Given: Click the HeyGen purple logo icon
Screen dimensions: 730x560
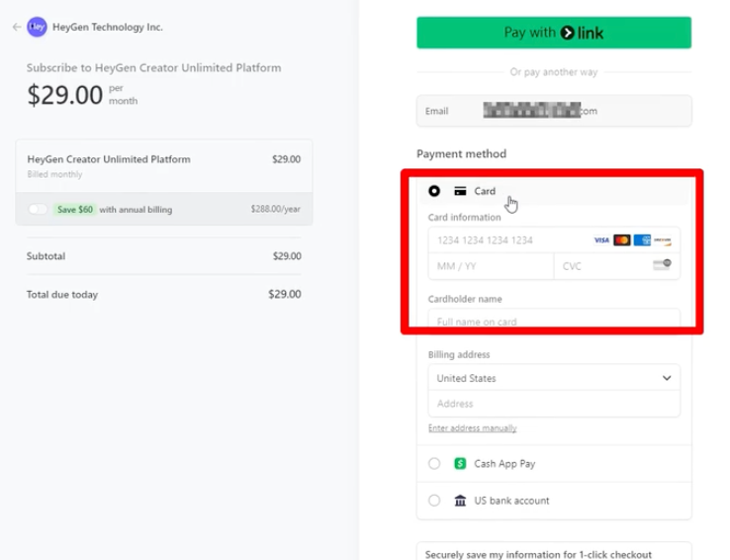Looking at the screenshot, I should point(37,27).
